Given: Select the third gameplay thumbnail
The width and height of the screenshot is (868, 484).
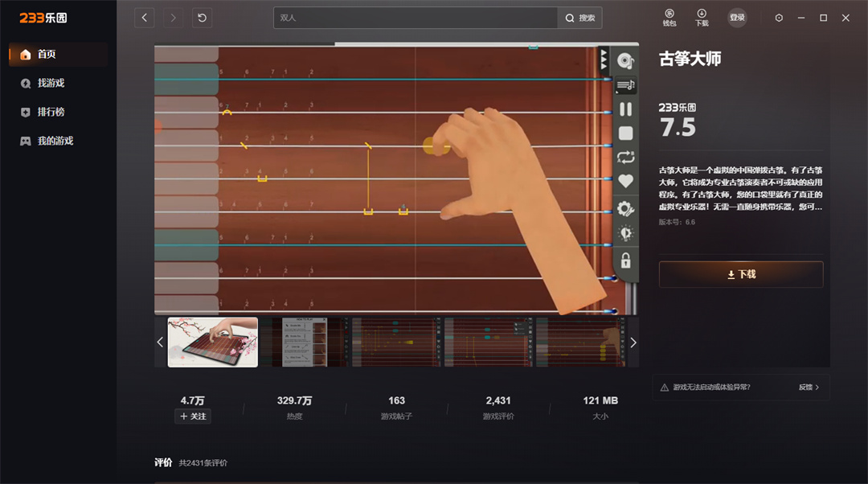Looking at the screenshot, I should click(397, 342).
